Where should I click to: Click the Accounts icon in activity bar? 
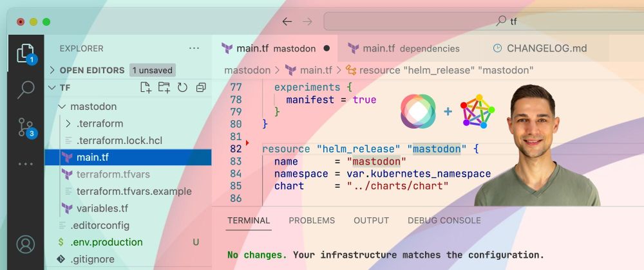tap(25, 244)
